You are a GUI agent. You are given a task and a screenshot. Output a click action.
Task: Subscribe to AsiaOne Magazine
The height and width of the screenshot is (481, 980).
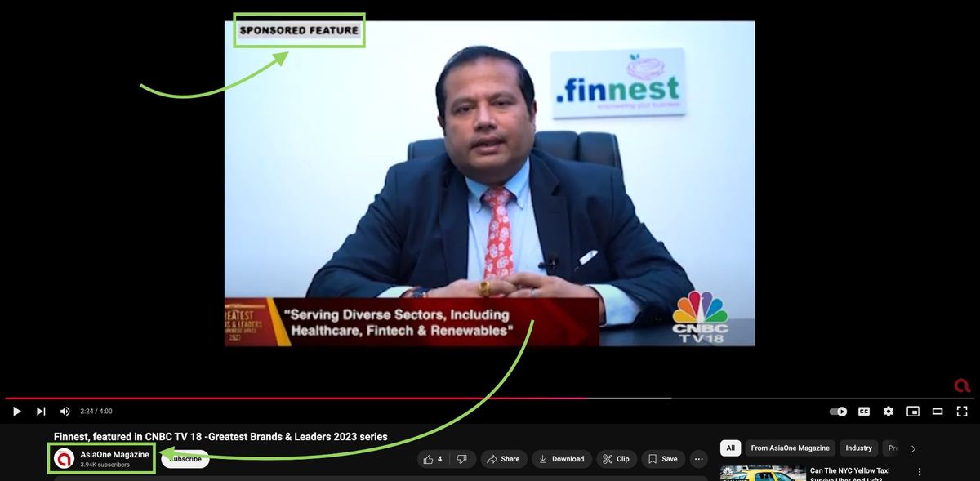[185, 458]
